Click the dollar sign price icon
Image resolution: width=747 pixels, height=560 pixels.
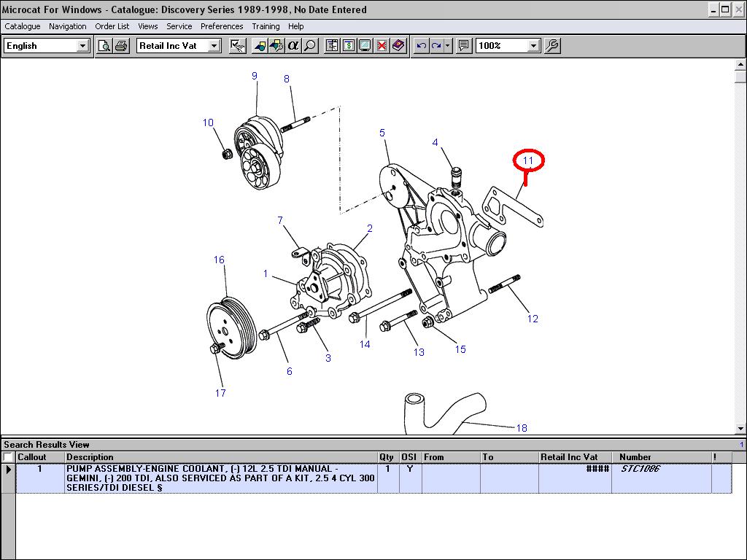[349, 46]
